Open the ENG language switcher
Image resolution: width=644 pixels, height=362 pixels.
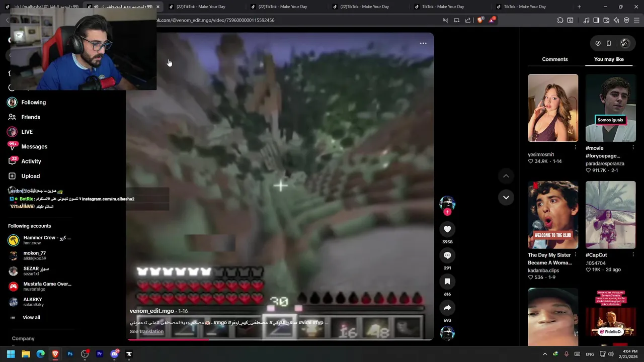[x=590, y=354]
